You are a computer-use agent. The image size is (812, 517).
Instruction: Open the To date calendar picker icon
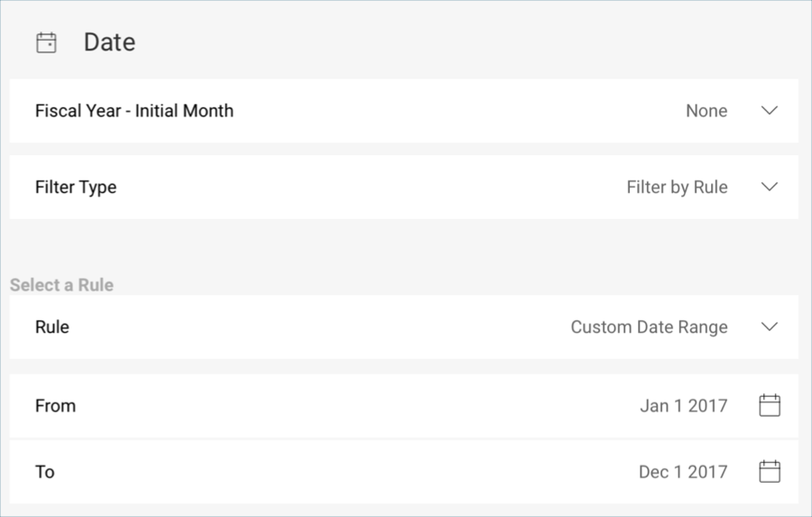click(770, 471)
